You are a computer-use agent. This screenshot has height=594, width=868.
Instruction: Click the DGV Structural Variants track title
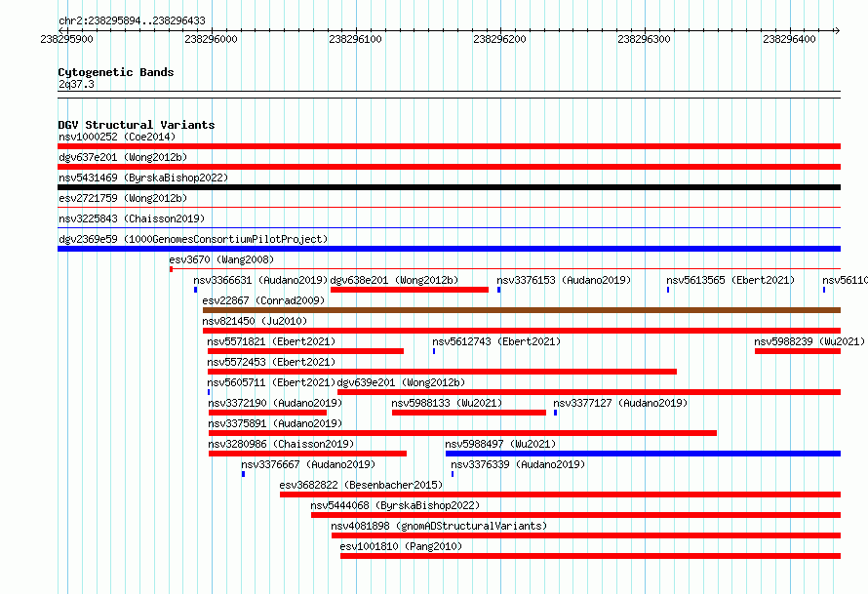[137, 125]
